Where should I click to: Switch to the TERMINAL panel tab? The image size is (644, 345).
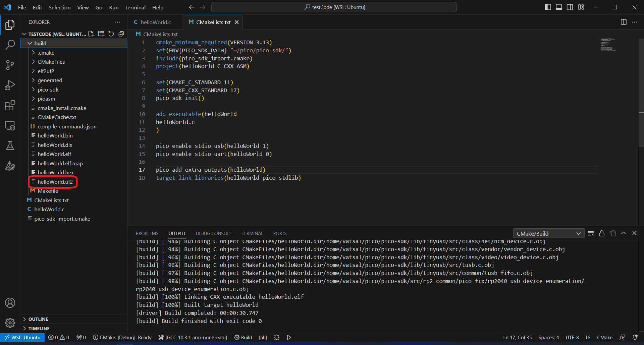point(252,233)
